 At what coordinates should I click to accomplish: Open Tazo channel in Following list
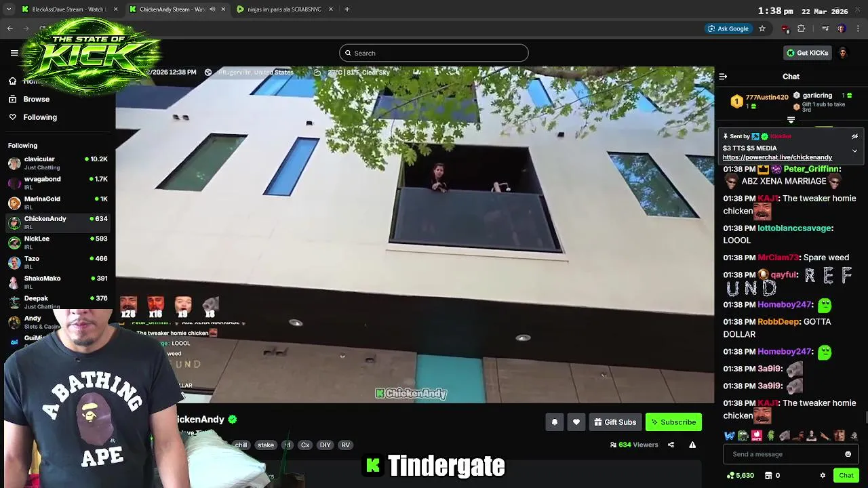(58, 262)
